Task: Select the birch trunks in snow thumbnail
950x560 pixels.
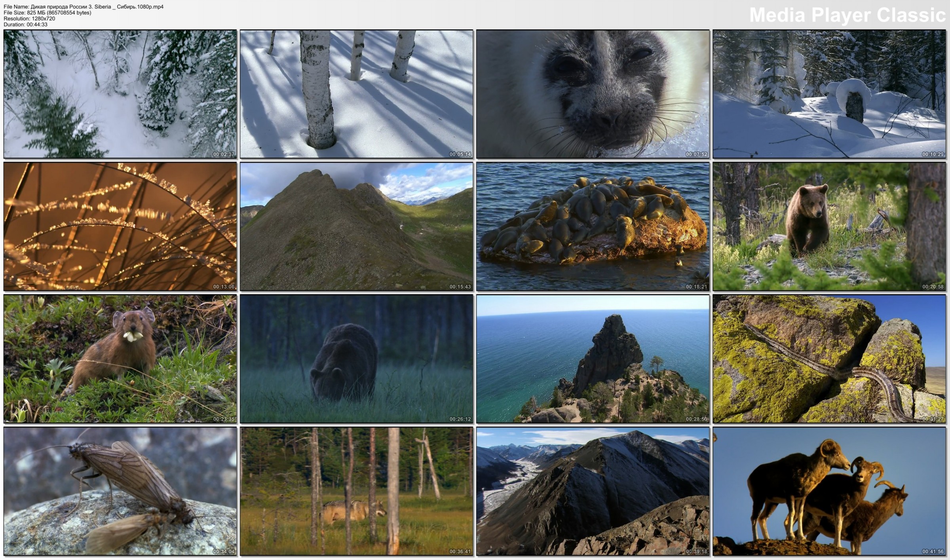Action: pyautogui.click(x=356, y=94)
